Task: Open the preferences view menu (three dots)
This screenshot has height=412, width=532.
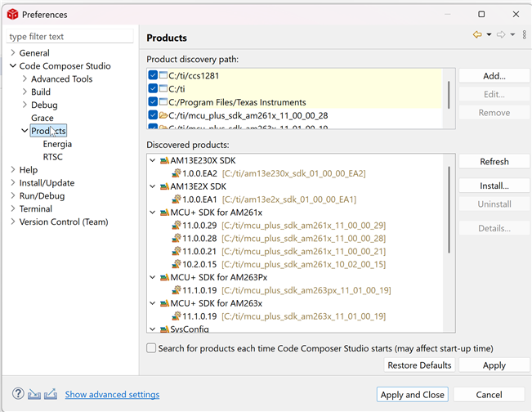Action: [x=524, y=34]
